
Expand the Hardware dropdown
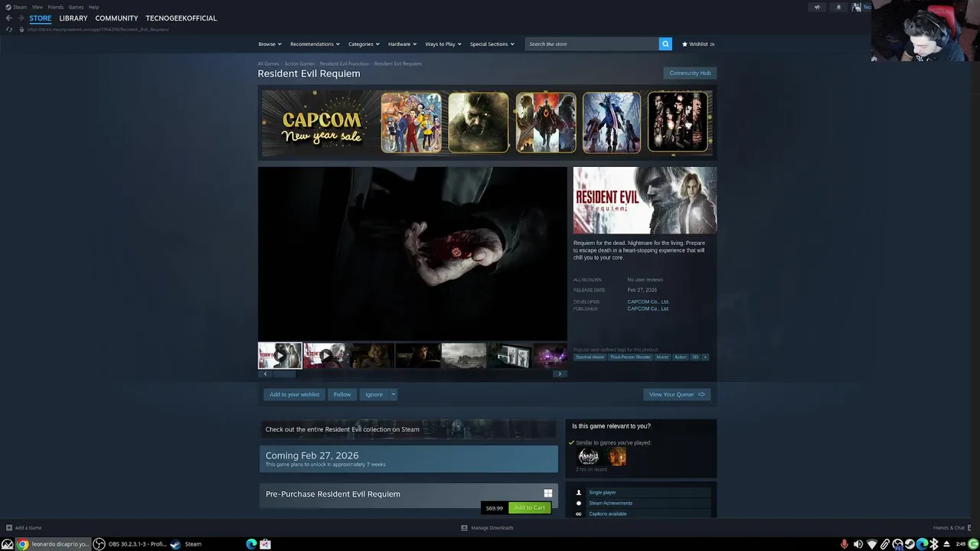[402, 44]
